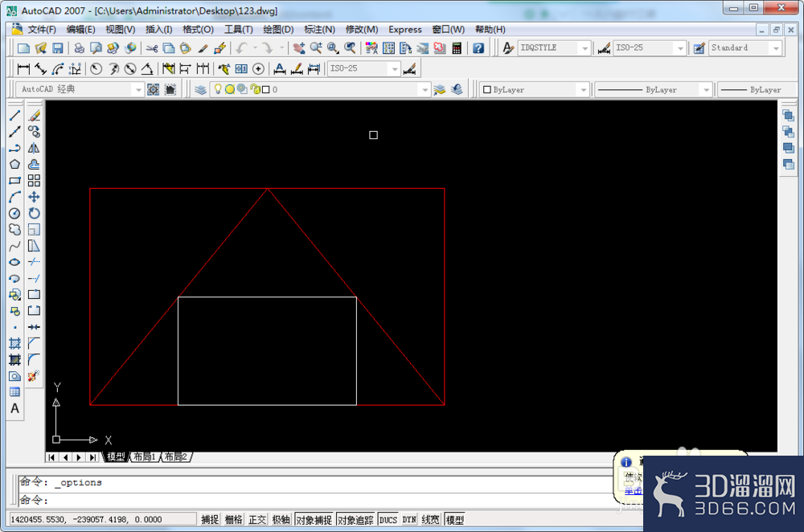Select the Hatch tool
The width and height of the screenshot is (804, 532).
[14, 344]
